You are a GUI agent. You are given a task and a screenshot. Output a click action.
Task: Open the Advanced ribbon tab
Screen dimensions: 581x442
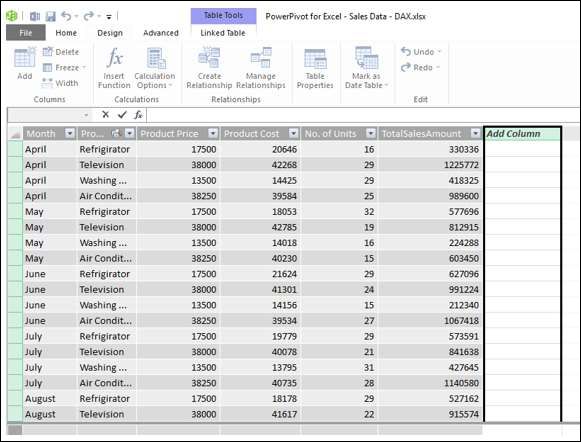pyautogui.click(x=161, y=33)
